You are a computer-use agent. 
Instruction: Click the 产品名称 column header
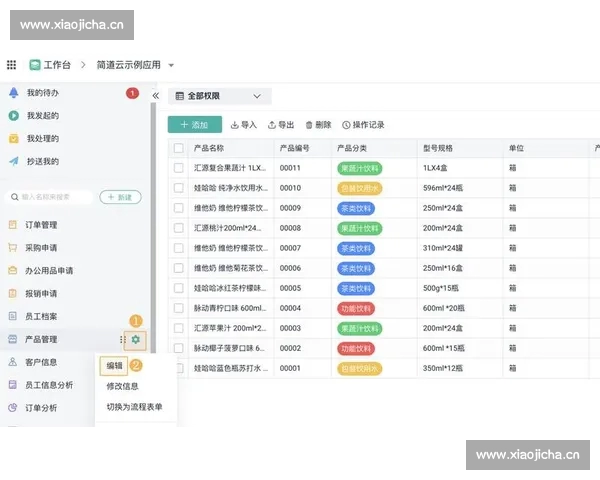[209, 148]
